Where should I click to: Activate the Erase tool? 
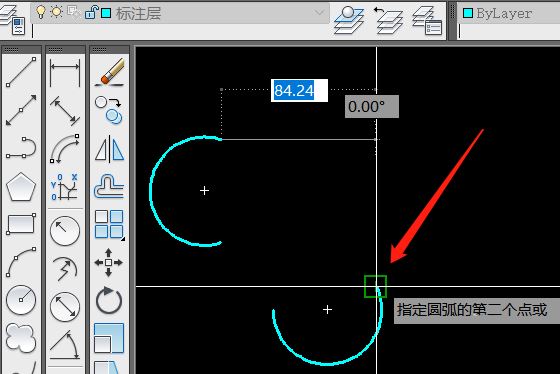tap(109, 72)
